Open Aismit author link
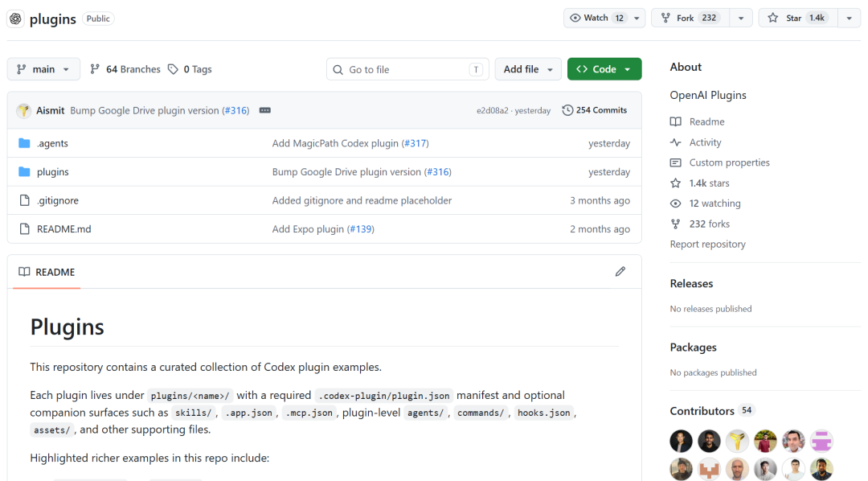This screenshot has width=868, height=481. click(x=51, y=110)
